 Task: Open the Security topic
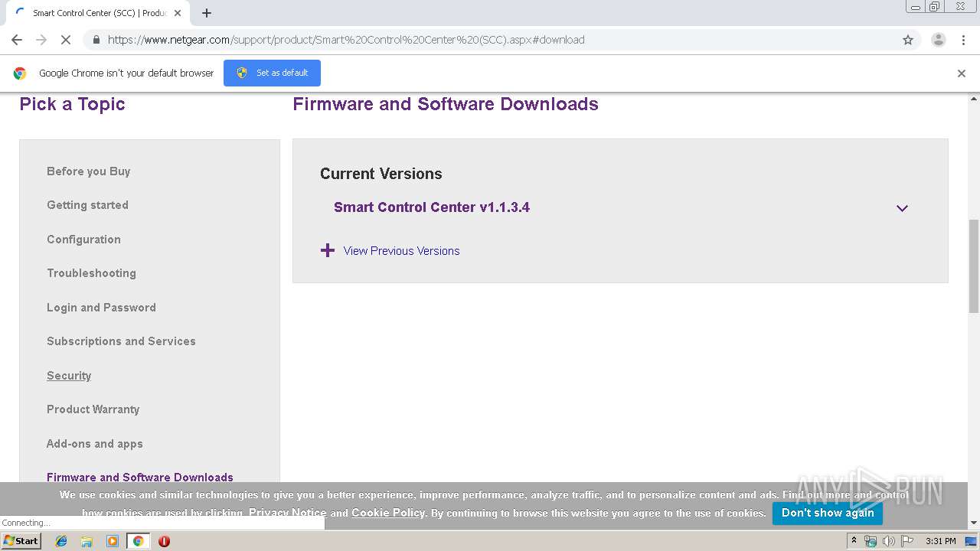[x=69, y=376]
